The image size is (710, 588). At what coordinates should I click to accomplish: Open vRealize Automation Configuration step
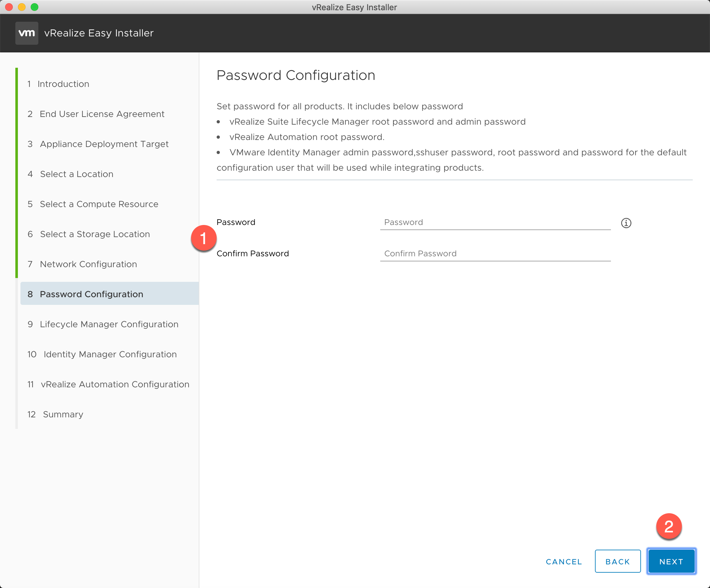click(x=108, y=384)
